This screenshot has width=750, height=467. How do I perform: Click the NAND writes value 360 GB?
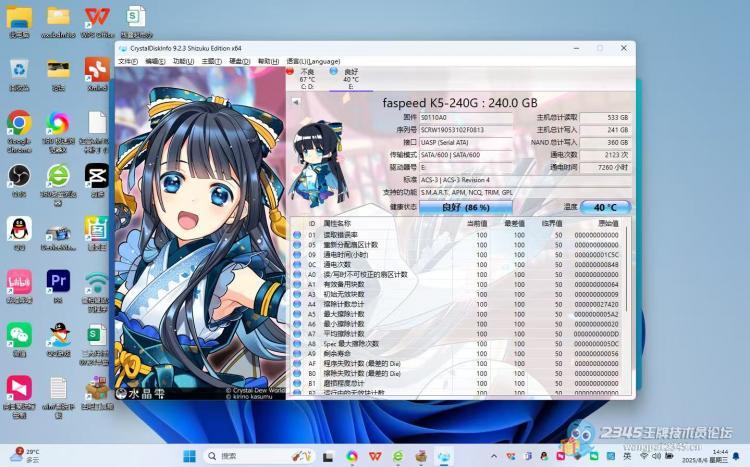point(605,142)
